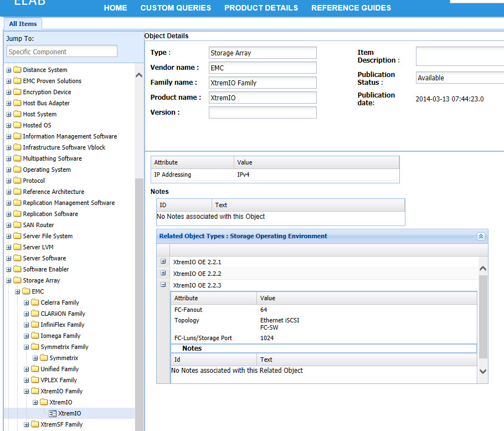This screenshot has width=504, height=431.
Task: Click the Publication Status field
Action: point(460,78)
